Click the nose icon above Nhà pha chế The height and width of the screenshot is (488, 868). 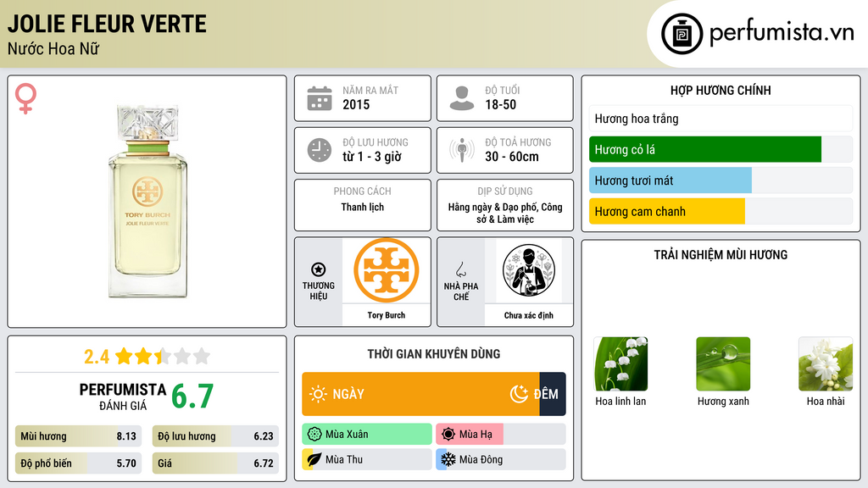point(460,269)
